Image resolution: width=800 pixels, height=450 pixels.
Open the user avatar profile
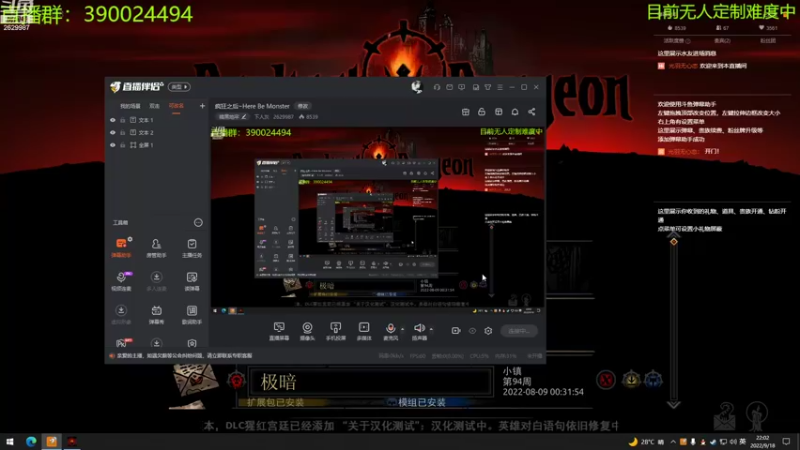417,87
